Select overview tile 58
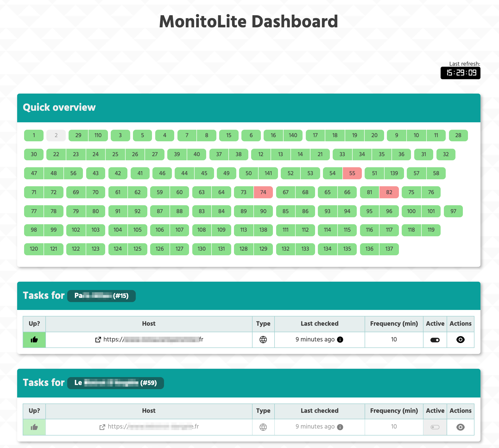Screen dimensions: 499x448 (436, 173)
